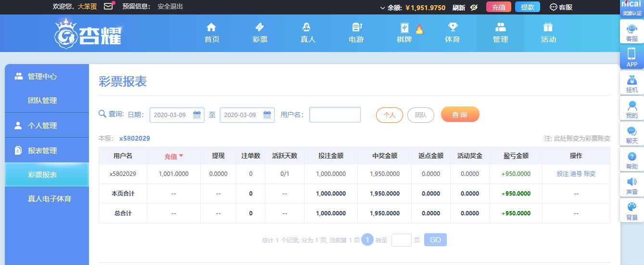Select the 团队 filter option
Viewport: 644px width, 265px height.
pyautogui.click(x=421, y=115)
